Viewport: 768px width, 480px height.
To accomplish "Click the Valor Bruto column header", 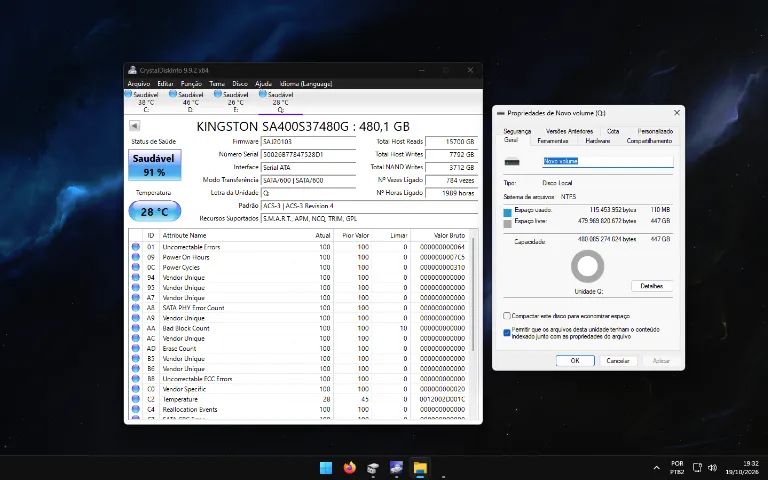I will [449, 236].
